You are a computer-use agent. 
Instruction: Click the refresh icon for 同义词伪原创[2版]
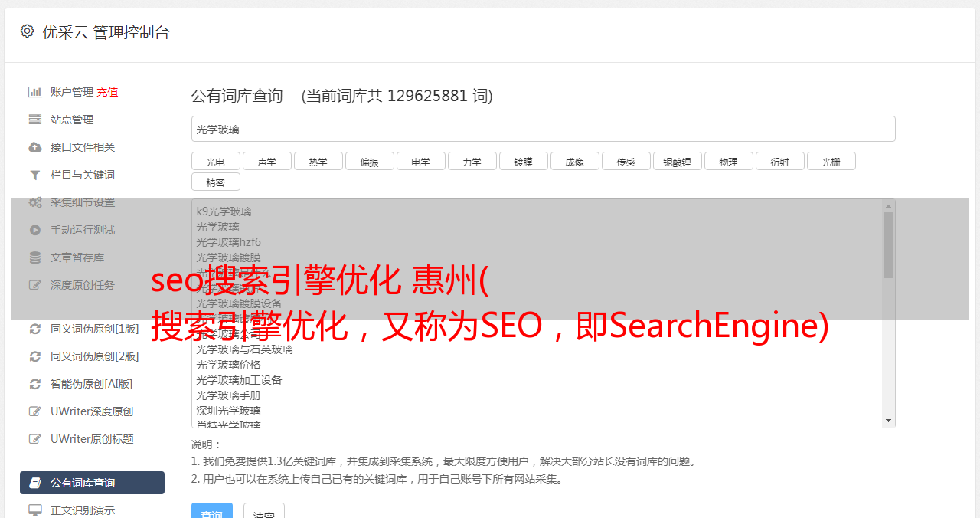[34, 356]
